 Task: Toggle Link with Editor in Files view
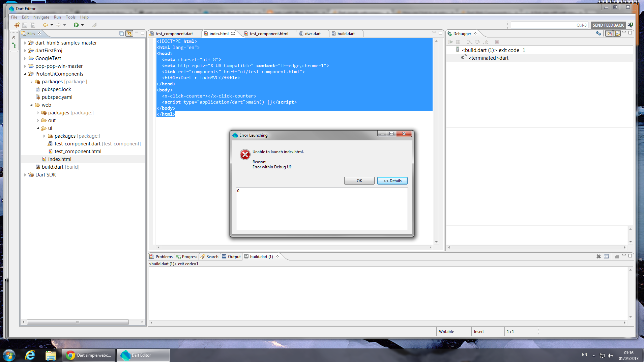129,33
